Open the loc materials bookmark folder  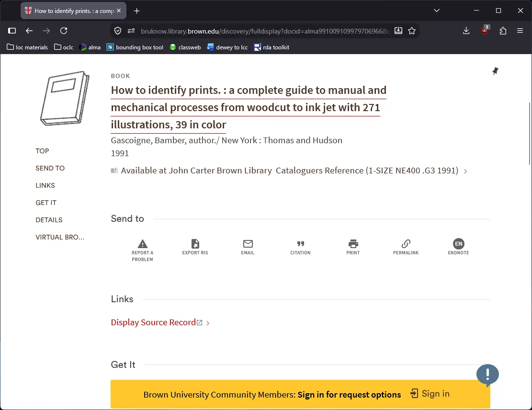pos(27,47)
